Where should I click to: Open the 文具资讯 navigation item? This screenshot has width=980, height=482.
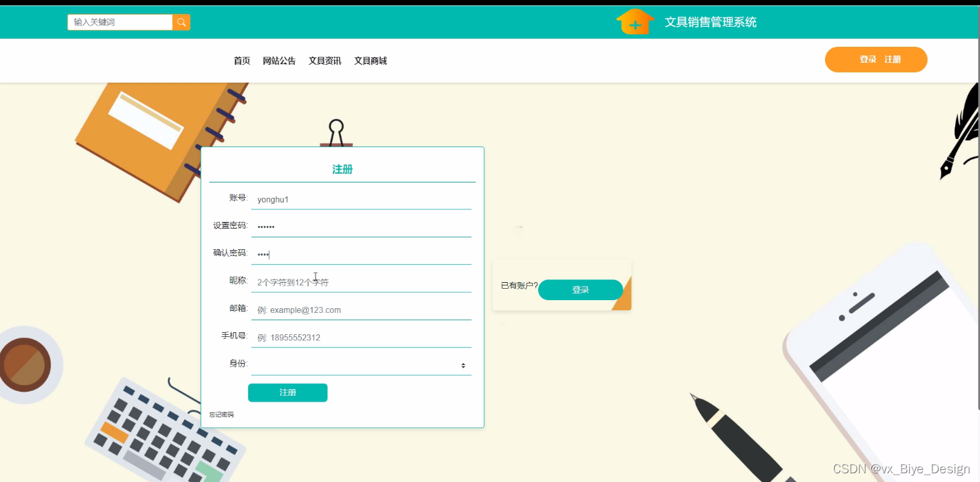click(x=325, y=61)
